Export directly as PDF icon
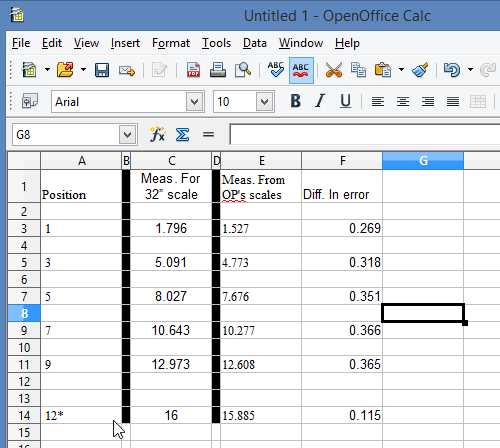500x448 pixels. click(x=193, y=70)
